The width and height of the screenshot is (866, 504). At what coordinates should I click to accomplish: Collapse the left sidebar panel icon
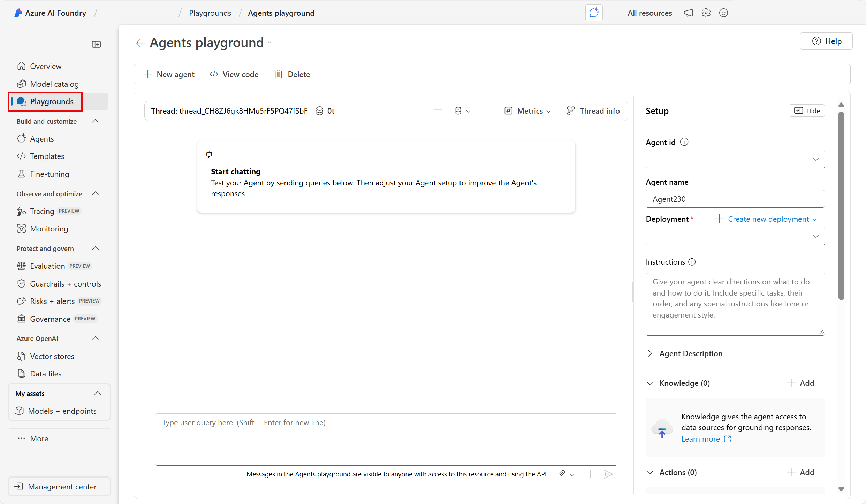pyautogui.click(x=97, y=44)
